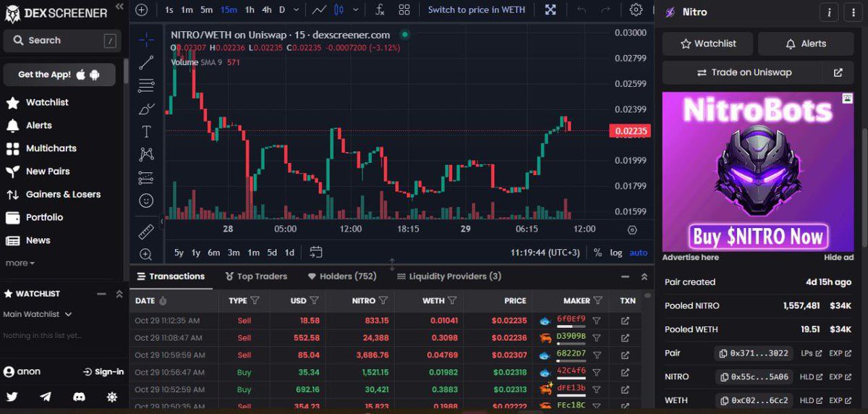The height and width of the screenshot is (414, 868).
Task: Open the USD column filter
Action: tap(314, 300)
